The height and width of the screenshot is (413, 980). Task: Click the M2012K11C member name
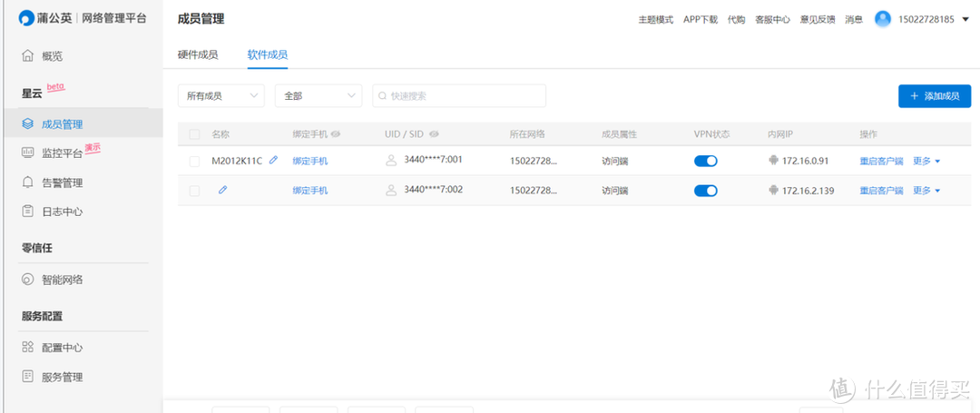237,162
